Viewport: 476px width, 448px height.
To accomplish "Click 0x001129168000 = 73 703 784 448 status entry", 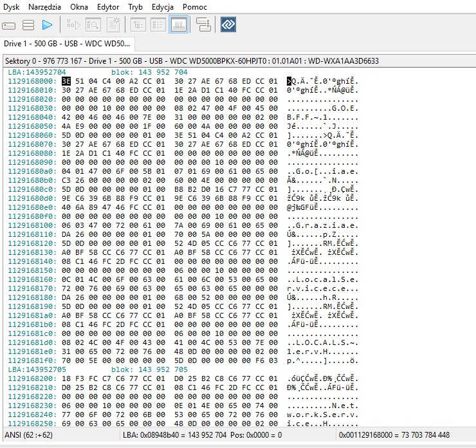I will (x=394, y=435).
